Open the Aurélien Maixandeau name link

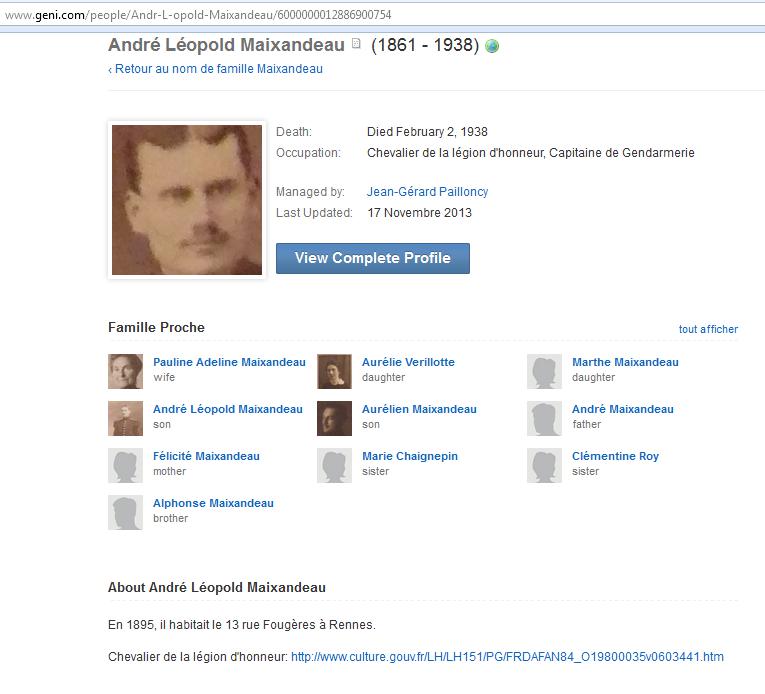(419, 409)
